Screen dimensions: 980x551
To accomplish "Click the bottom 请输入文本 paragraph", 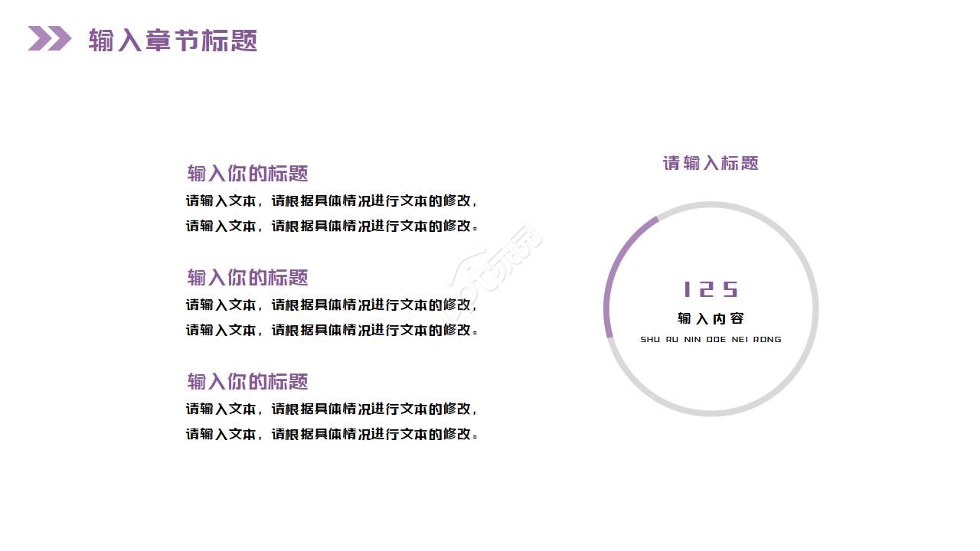I will 331,421.
